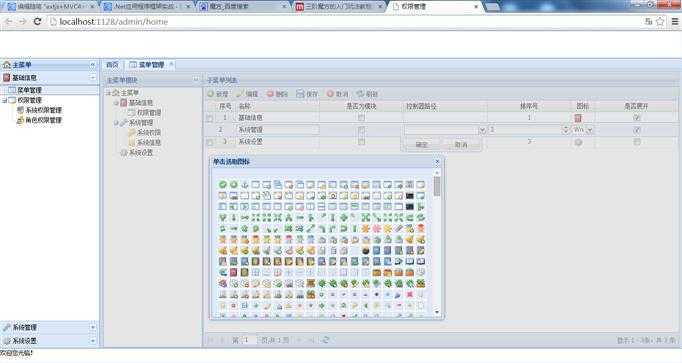The width and height of the screenshot is (682, 363).
Task: Select the 菜单管理 tab
Action: (151, 65)
